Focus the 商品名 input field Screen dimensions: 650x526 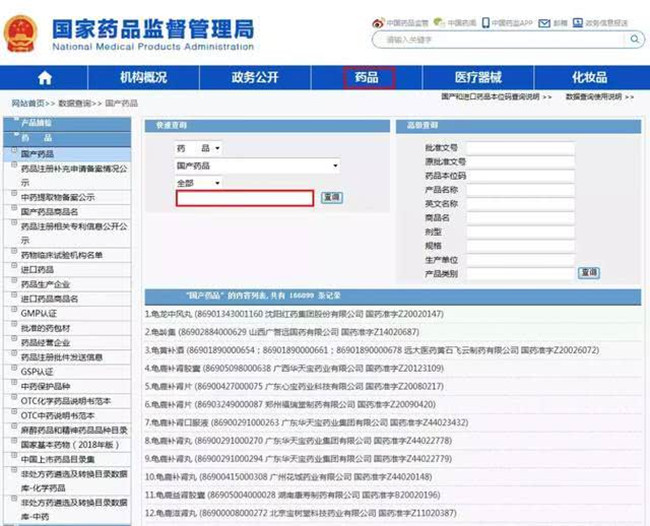click(521, 218)
